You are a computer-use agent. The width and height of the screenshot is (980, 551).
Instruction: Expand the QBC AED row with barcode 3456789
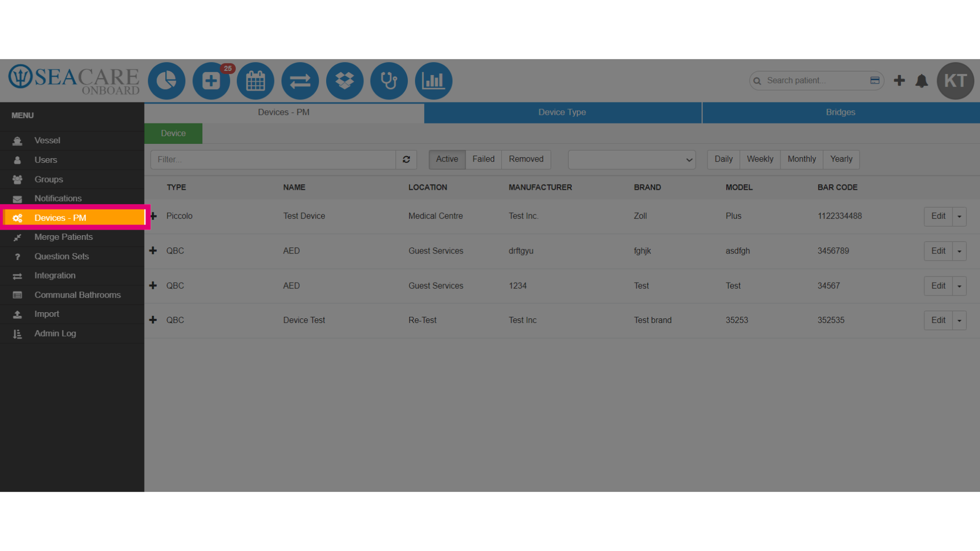click(153, 251)
